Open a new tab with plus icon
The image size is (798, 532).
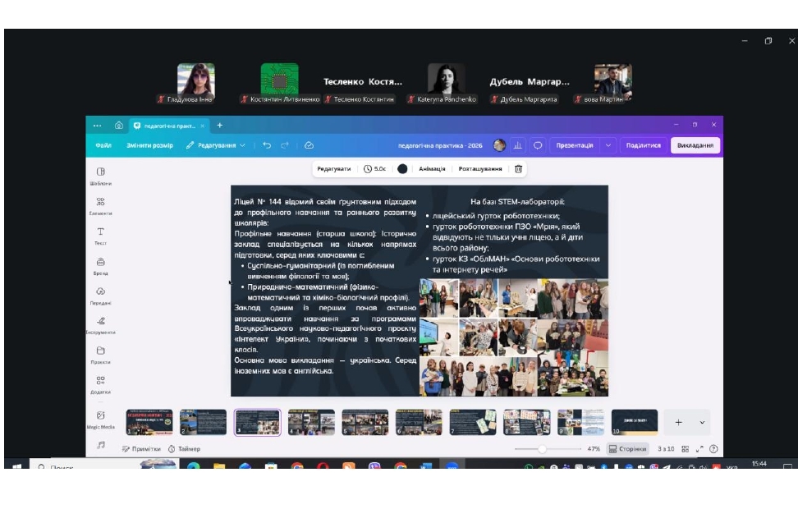click(220, 126)
